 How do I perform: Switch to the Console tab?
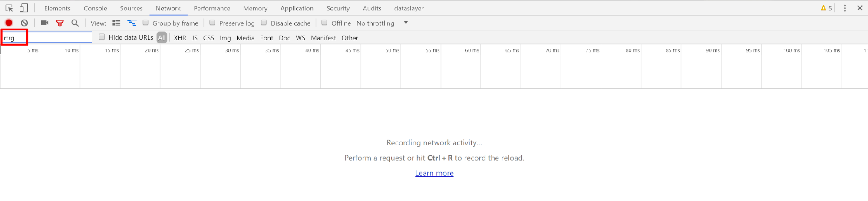96,8
